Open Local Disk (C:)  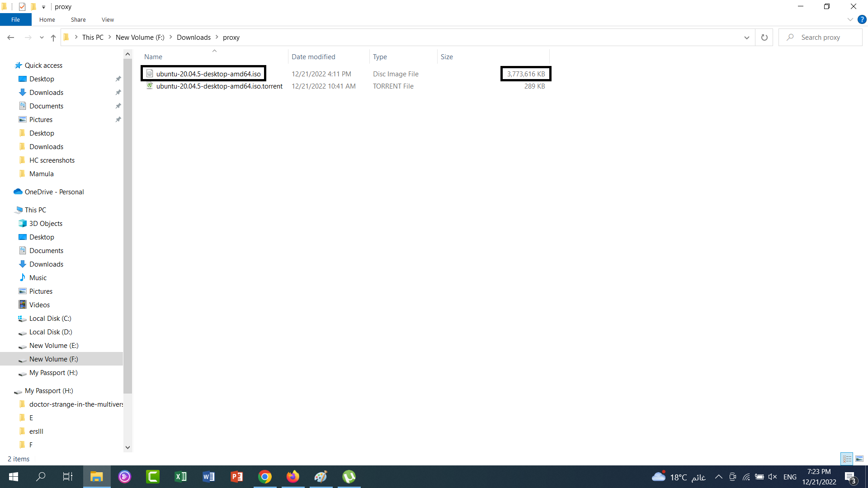click(x=50, y=319)
